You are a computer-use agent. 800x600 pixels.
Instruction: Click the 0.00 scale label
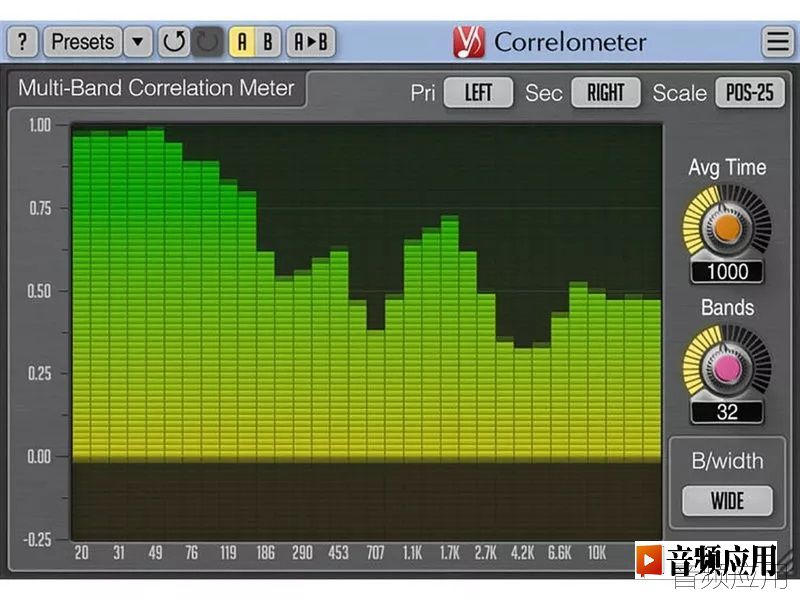point(39,456)
